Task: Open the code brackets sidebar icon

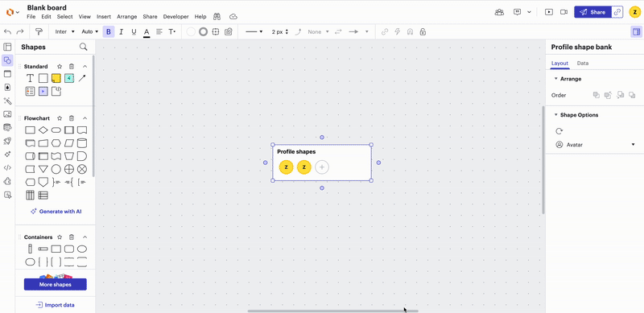Action: pos(7,167)
